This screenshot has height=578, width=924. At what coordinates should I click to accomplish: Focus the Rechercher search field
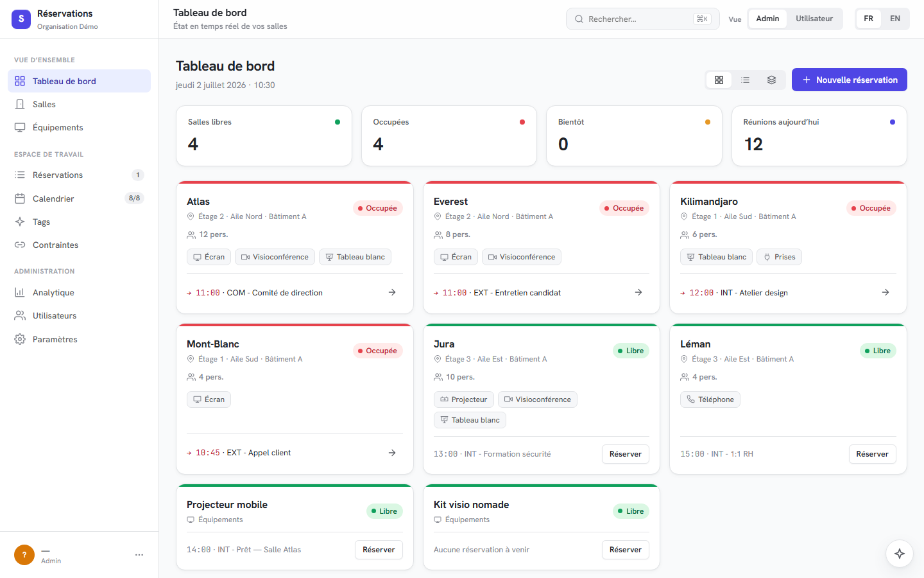643,19
